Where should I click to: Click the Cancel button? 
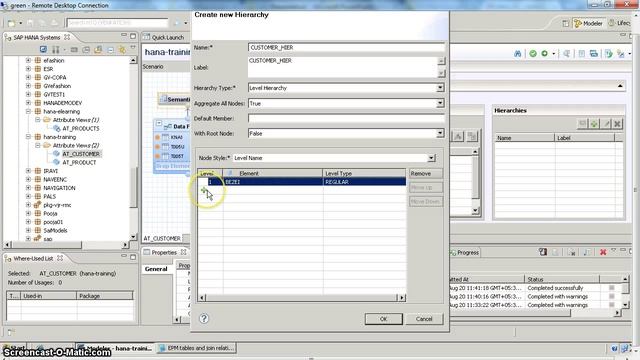pyautogui.click(x=424, y=319)
